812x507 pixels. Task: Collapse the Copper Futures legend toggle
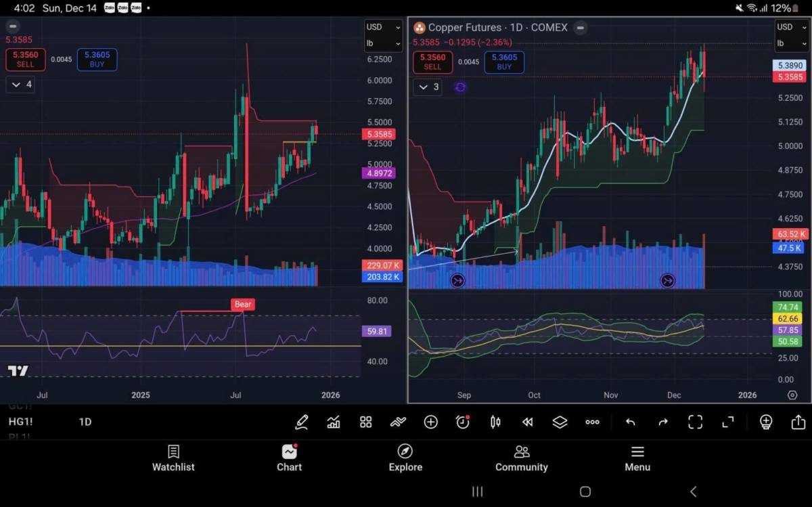tap(581, 28)
